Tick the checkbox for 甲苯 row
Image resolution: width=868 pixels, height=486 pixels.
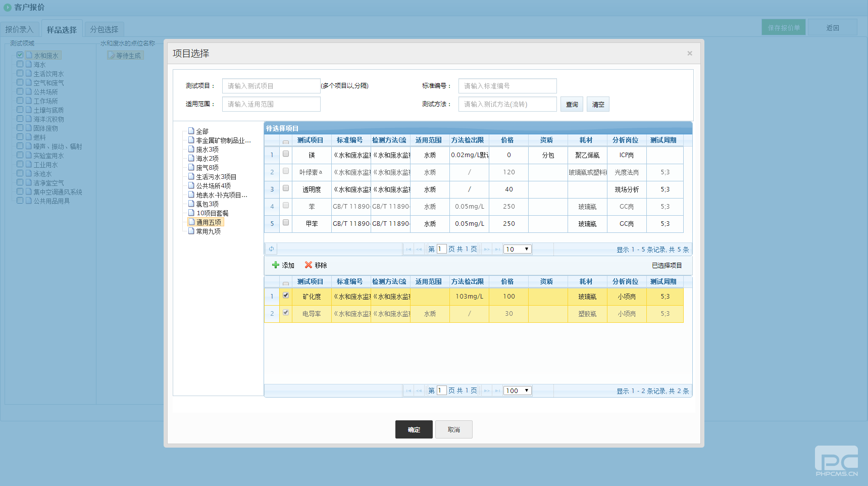click(286, 223)
